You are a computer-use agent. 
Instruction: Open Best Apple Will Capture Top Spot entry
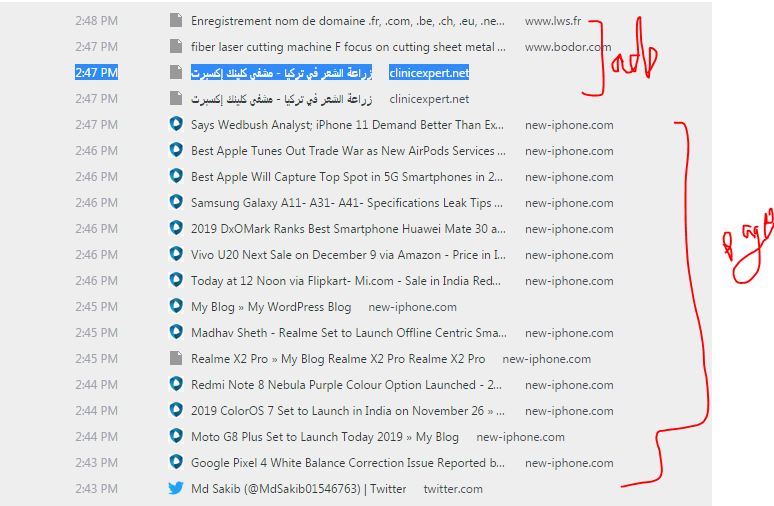tap(347, 176)
